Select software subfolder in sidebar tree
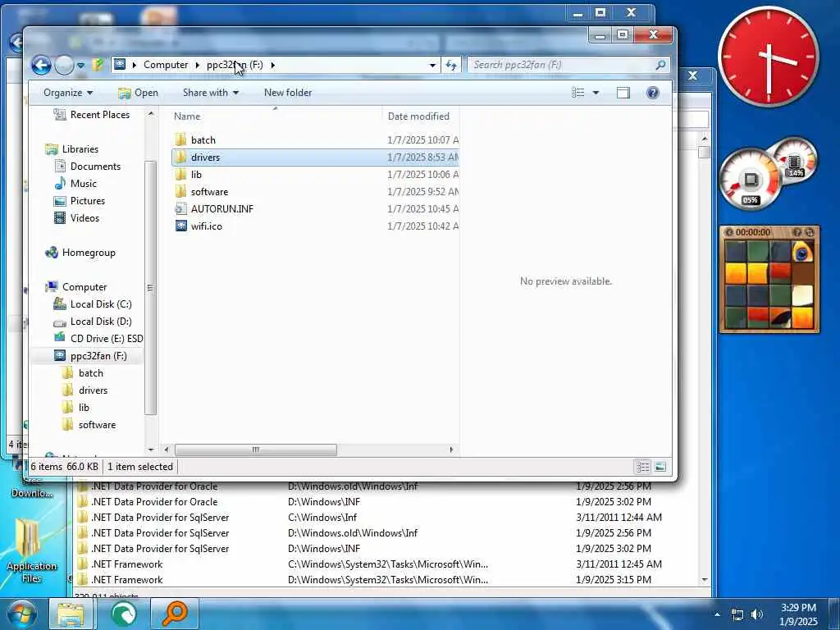Viewport: 840px width, 630px height. tap(97, 425)
